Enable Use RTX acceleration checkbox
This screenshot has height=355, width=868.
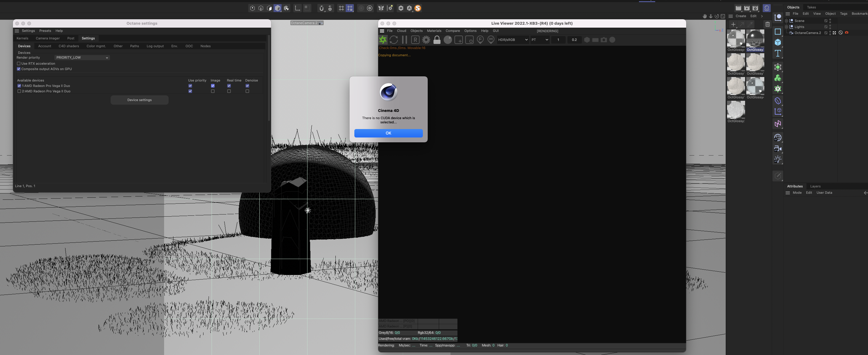[x=19, y=63]
